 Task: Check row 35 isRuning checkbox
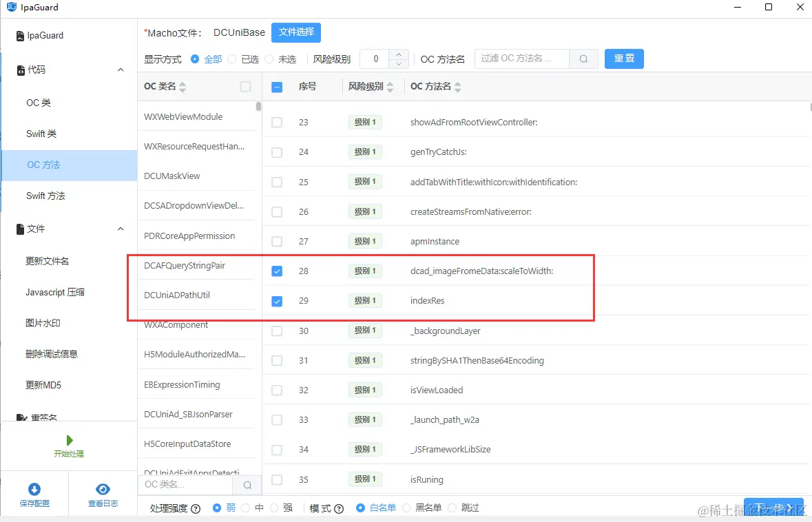coord(277,480)
